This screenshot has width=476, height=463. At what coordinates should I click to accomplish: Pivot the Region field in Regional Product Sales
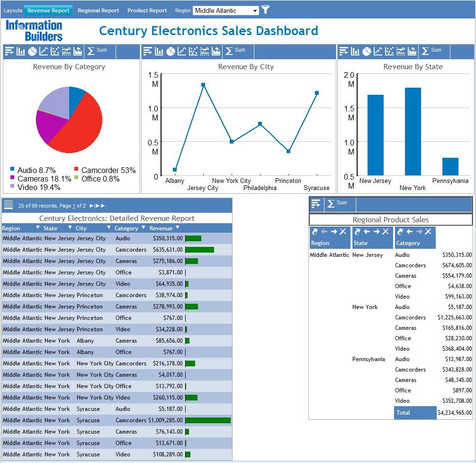point(315,231)
